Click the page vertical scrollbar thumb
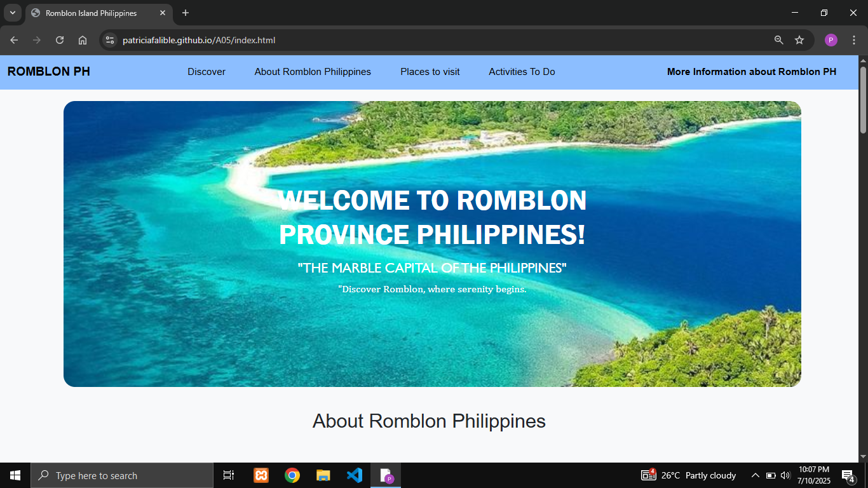 863,98
